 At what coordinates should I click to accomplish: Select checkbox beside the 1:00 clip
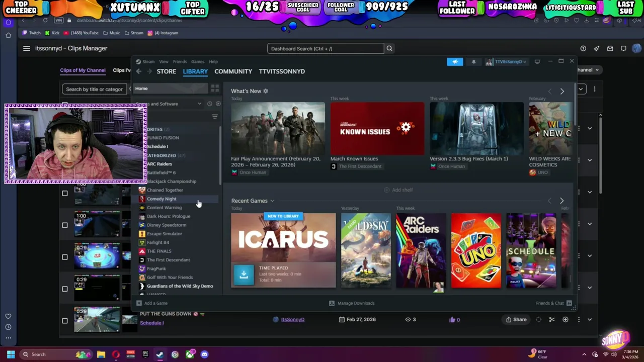point(64,225)
